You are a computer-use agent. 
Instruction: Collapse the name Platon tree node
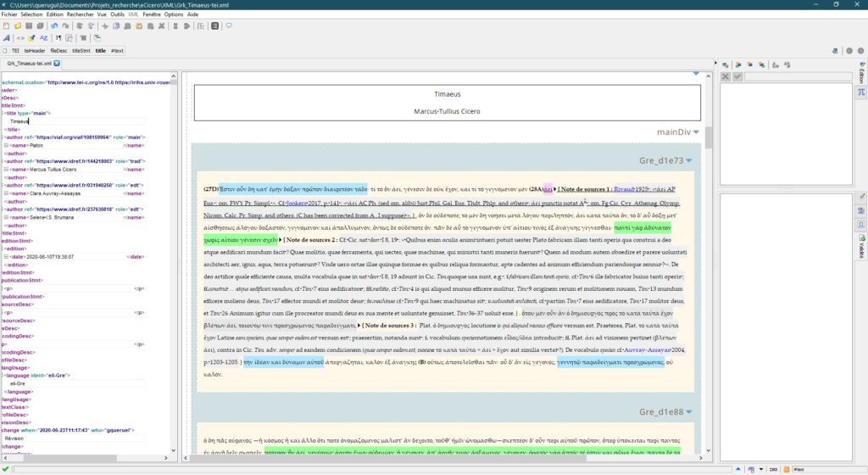coord(6,146)
